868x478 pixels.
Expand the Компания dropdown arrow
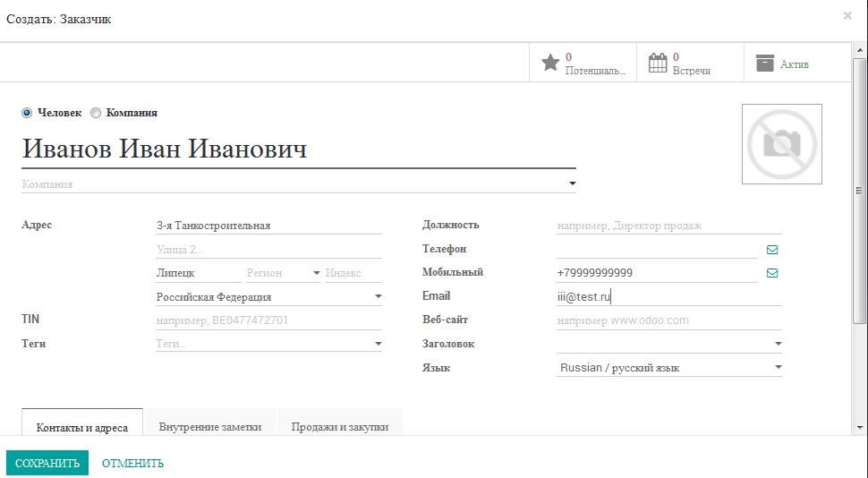pos(573,184)
